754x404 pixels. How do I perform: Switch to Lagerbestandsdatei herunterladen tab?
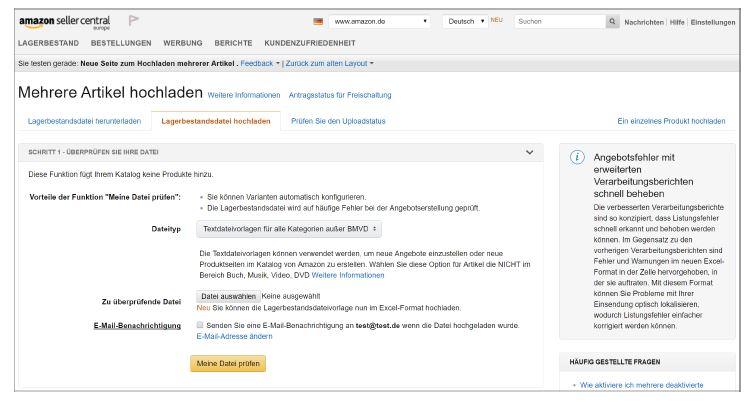[x=84, y=121]
